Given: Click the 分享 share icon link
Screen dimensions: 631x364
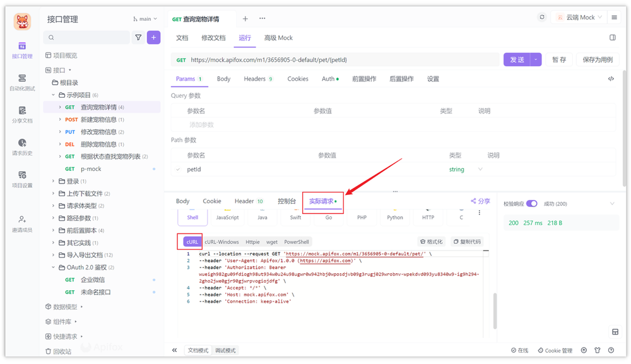Looking at the screenshot, I should coord(480,201).
